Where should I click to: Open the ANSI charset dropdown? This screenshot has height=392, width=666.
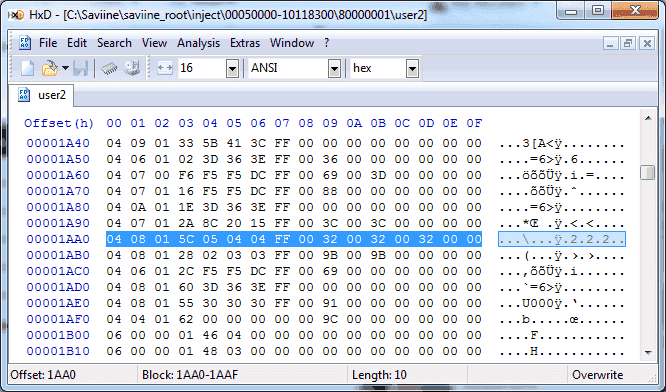pos(334,68)
